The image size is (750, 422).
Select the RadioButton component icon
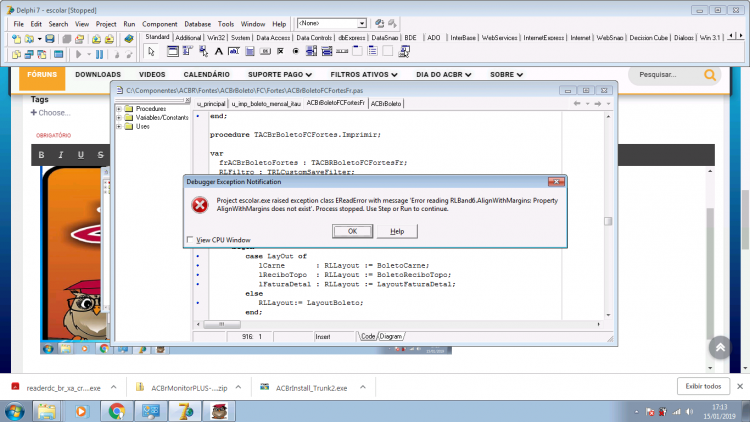coord(296,51)
